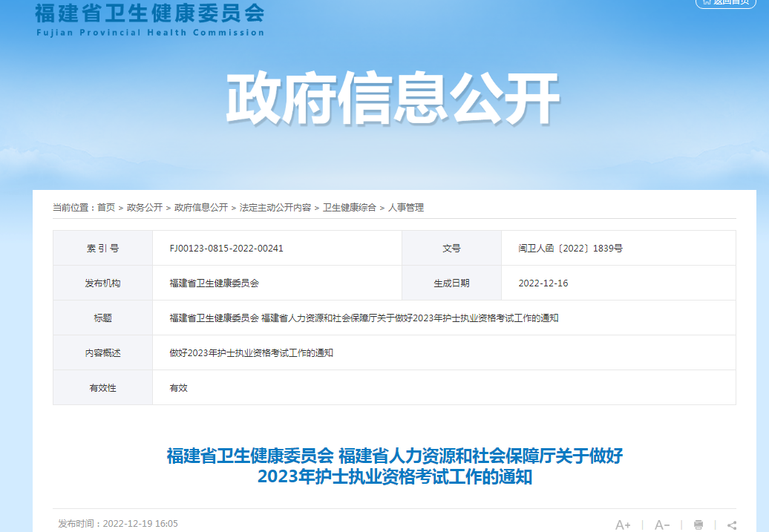The height and width of the screenshot is (532, 769).
Task: Open the 人事管理 breadcrumb link
Action: 406,208
